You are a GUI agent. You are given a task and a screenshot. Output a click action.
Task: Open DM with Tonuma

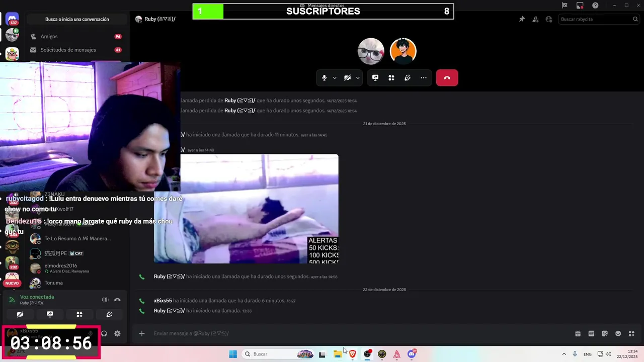click(x=53, y=283)
